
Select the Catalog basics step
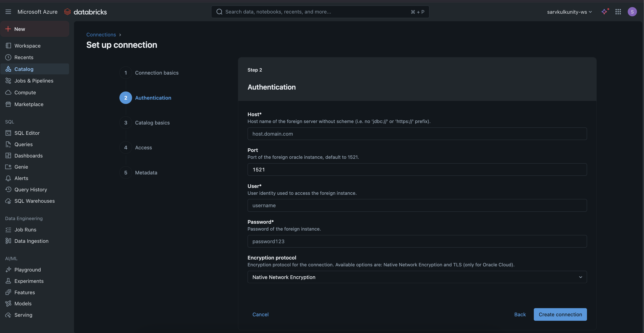[x=152, y=123]
